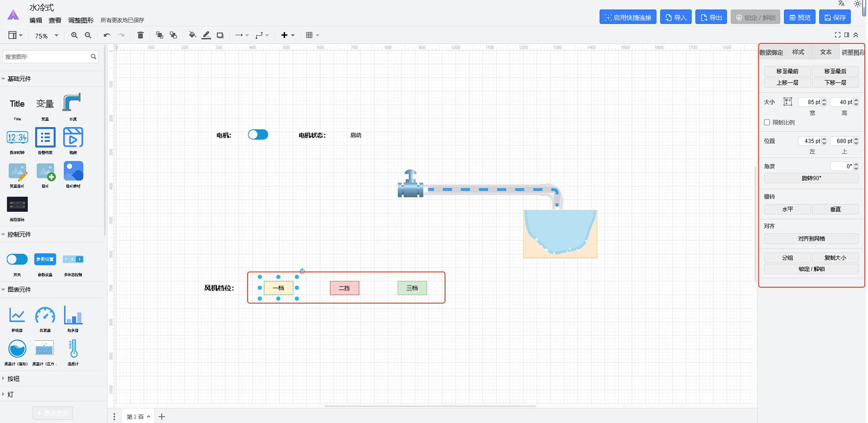868x423 pixels.
Task: Click the 导出 export button
Action: [x=711, y=17]
